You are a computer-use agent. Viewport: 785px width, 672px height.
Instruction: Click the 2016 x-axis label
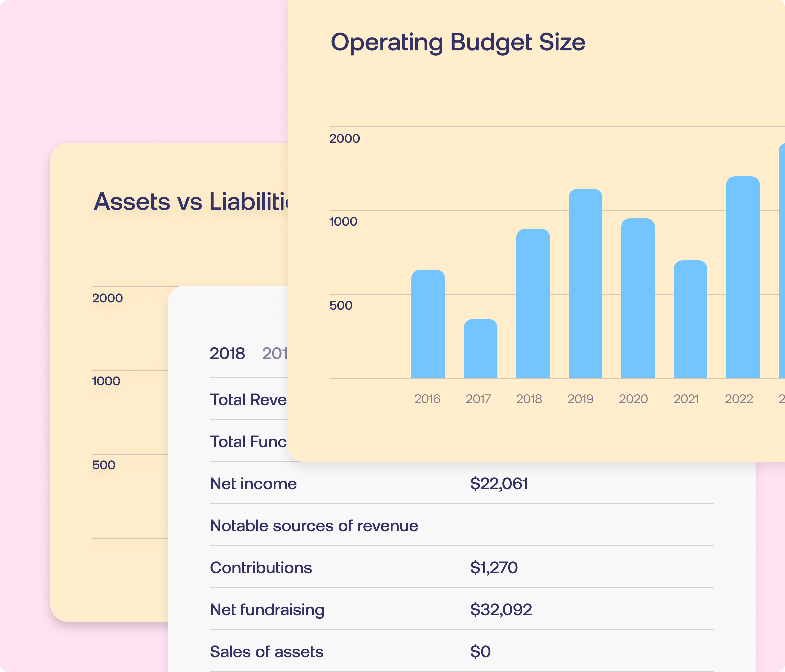427,399
